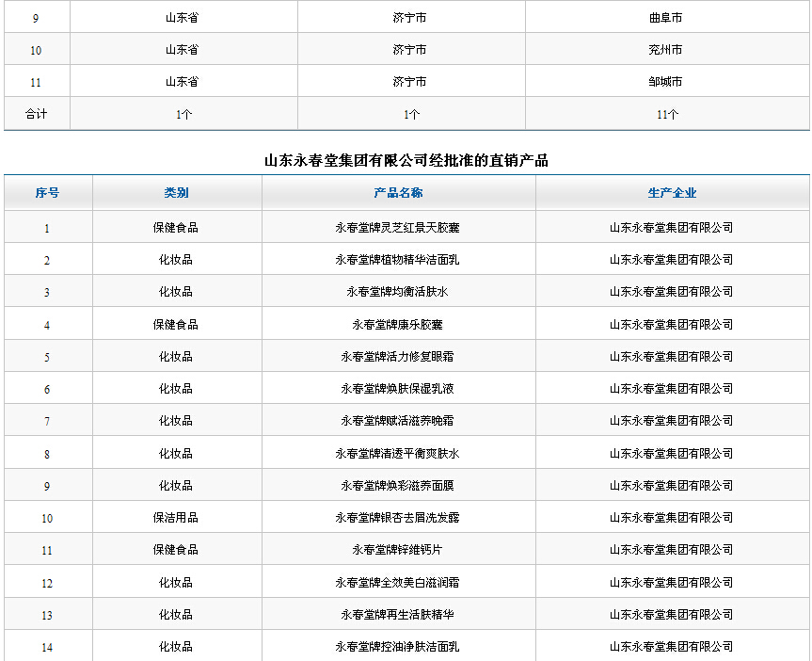This screenshot has height=661, width=812.
Task: Click the 类别 column header
Action: pyautogui.click(x=176, y=193)
